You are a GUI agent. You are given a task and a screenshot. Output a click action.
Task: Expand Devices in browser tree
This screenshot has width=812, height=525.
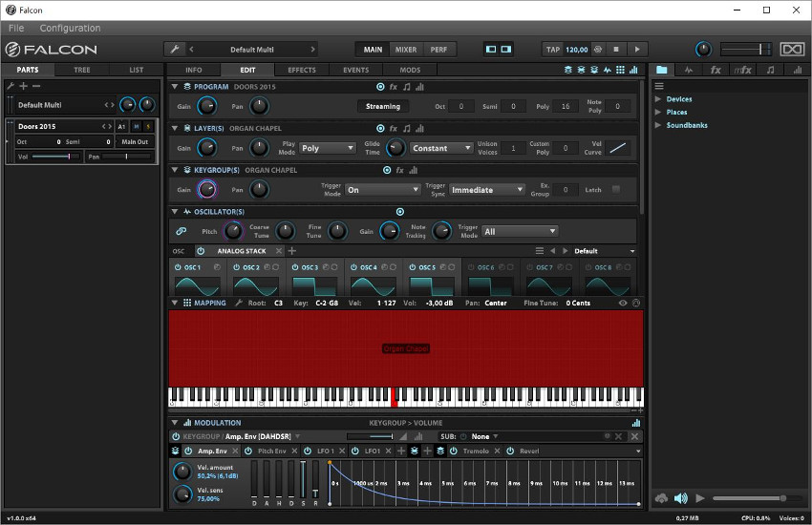point(657,98)
